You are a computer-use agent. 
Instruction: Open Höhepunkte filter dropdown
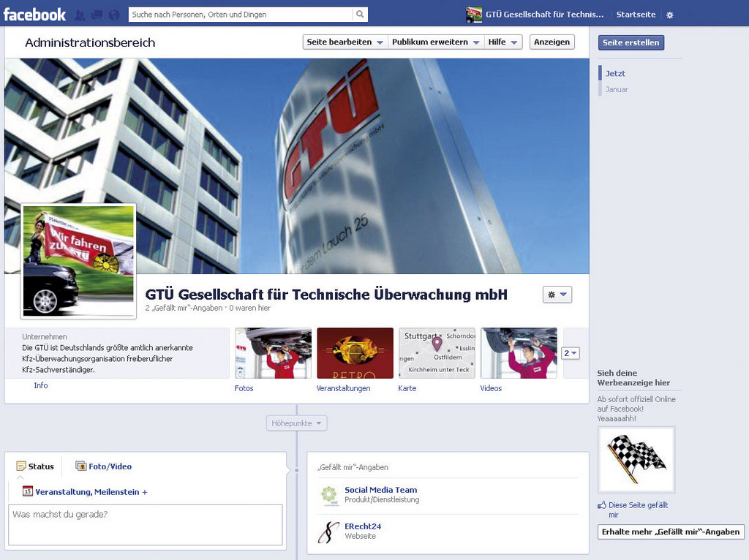297,423
